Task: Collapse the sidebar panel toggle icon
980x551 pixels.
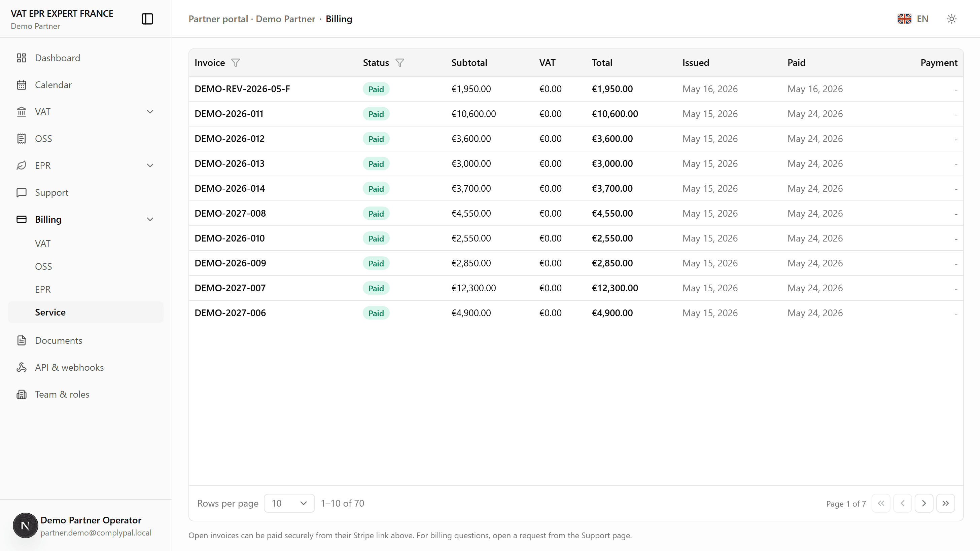Action: click(147, 19)
